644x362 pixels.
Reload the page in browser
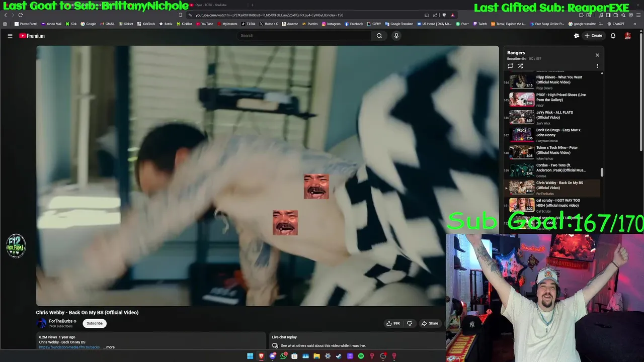click(x=20, y=15)
